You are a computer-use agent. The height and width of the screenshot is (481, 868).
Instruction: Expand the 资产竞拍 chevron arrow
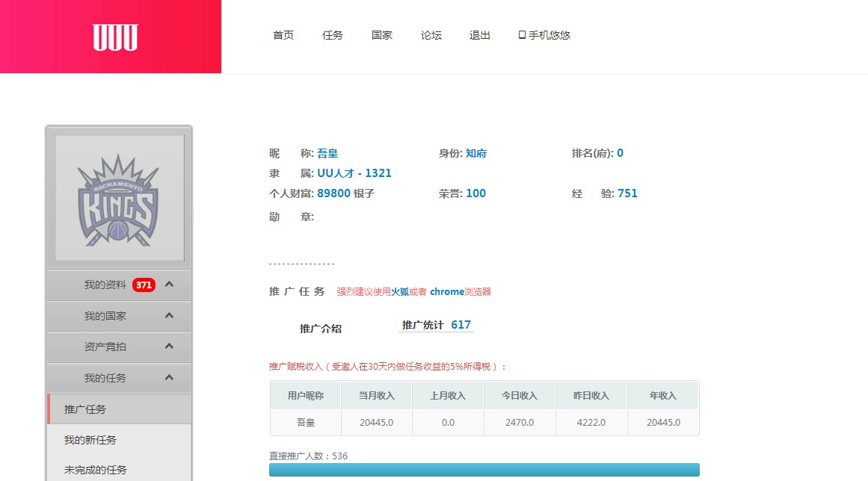tap(170, 347)
